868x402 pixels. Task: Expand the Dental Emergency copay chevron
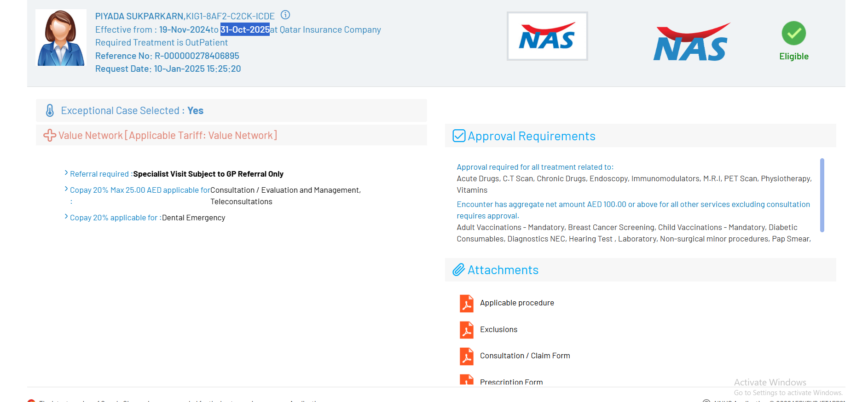[x=66, y=217]
